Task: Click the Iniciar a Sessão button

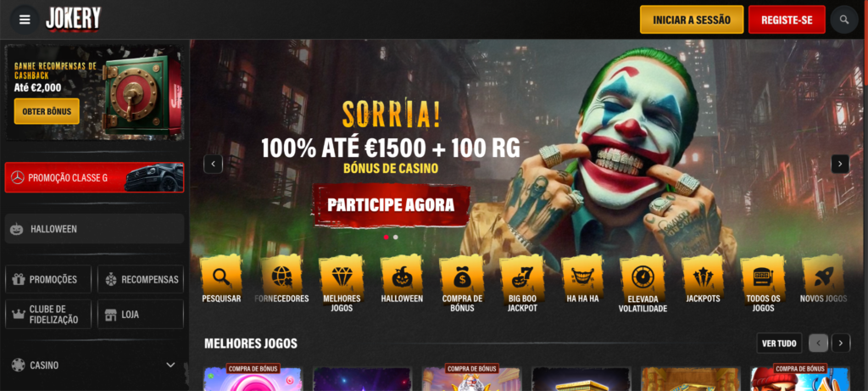Action: tap(692, 20)
